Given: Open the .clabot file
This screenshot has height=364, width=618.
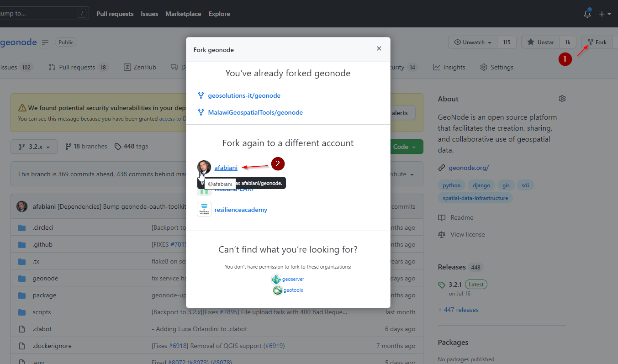Looking at the screenshot, I should (42, 329).
